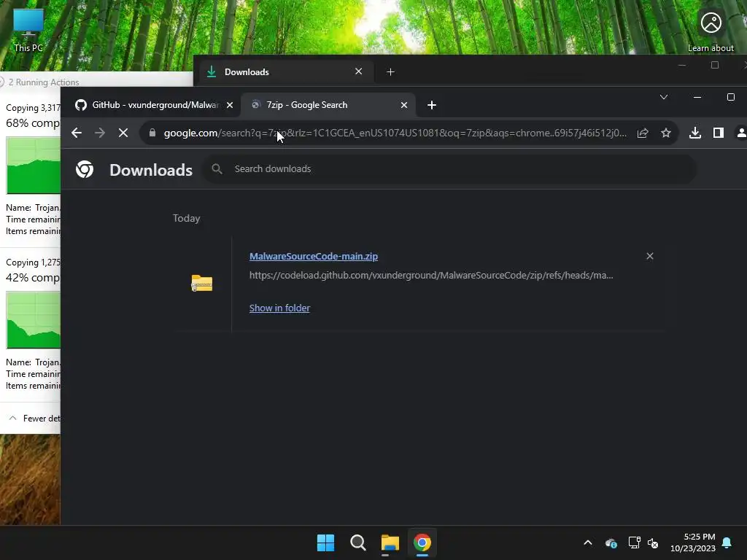
Task: Close Downloads tab in the background window
Action: click(x=359, y=71)
